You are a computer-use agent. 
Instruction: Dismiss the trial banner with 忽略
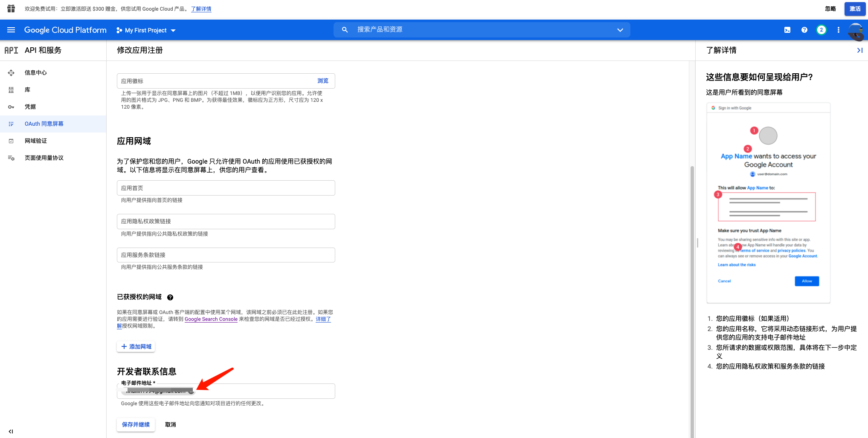coord(830,9)
